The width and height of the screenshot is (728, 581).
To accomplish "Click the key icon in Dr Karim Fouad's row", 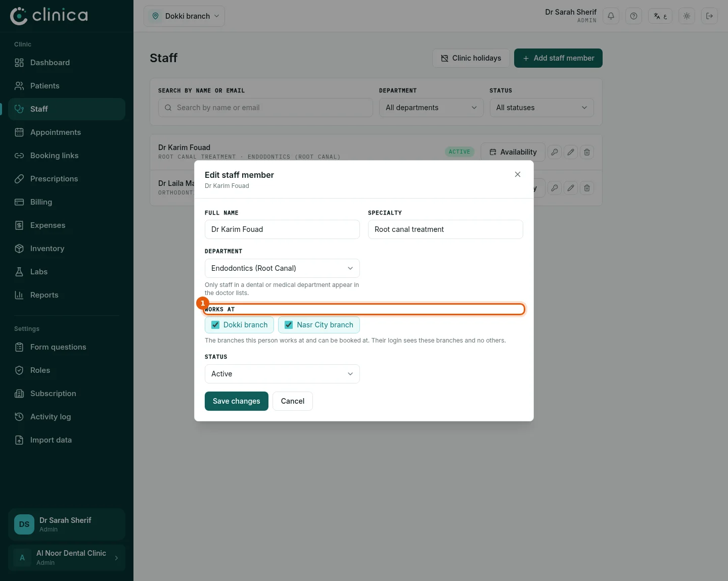I will coord(555,152).
